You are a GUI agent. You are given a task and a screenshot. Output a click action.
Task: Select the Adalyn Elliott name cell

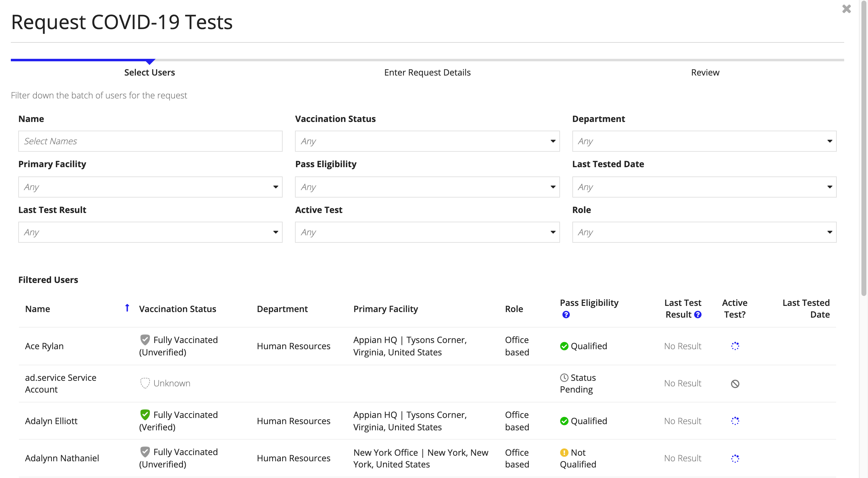51,421
